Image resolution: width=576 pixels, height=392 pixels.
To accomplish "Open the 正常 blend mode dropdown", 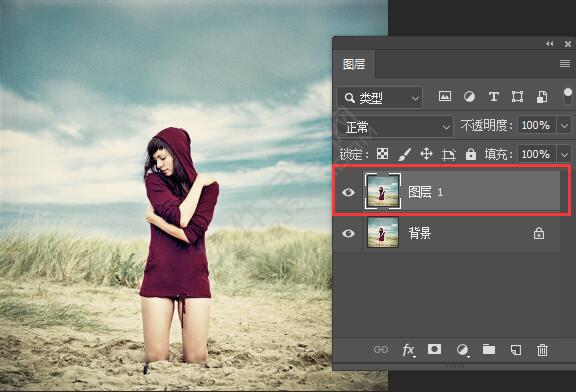I will pyautogui.click(x=395, y=127).
